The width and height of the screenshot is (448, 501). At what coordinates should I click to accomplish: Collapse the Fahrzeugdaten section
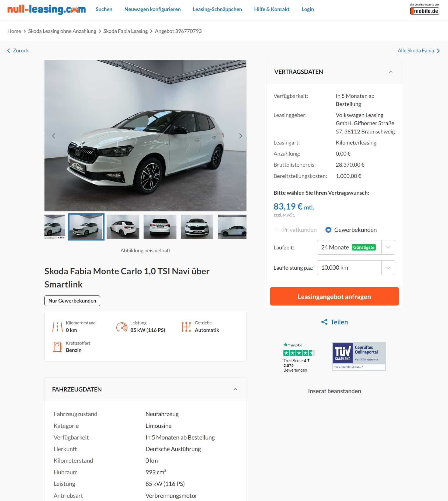[x=235, y=389]
